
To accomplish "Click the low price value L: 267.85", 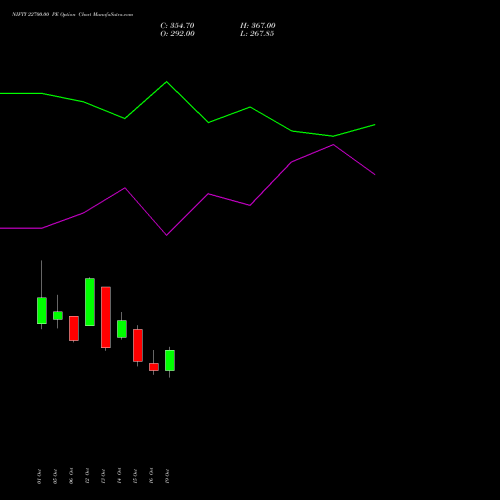I will tap(257, 34).
